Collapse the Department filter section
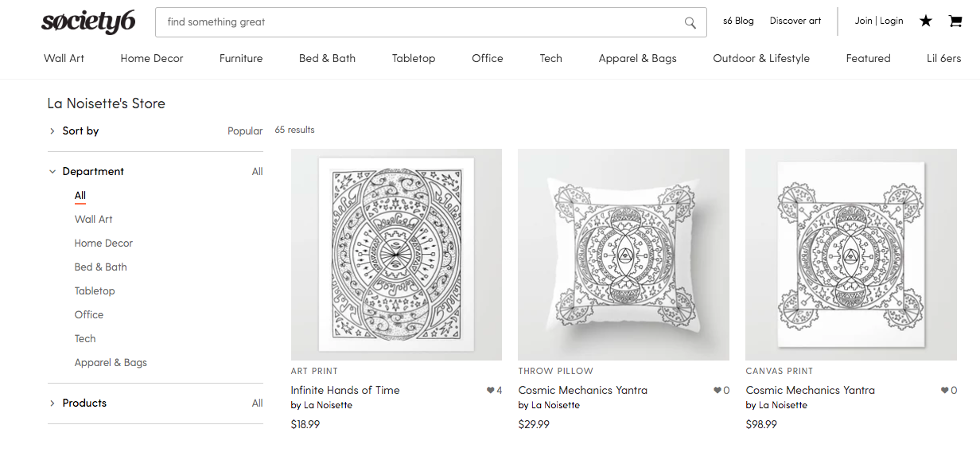This screenshot has width=980, height=460. tap(93, 172)
